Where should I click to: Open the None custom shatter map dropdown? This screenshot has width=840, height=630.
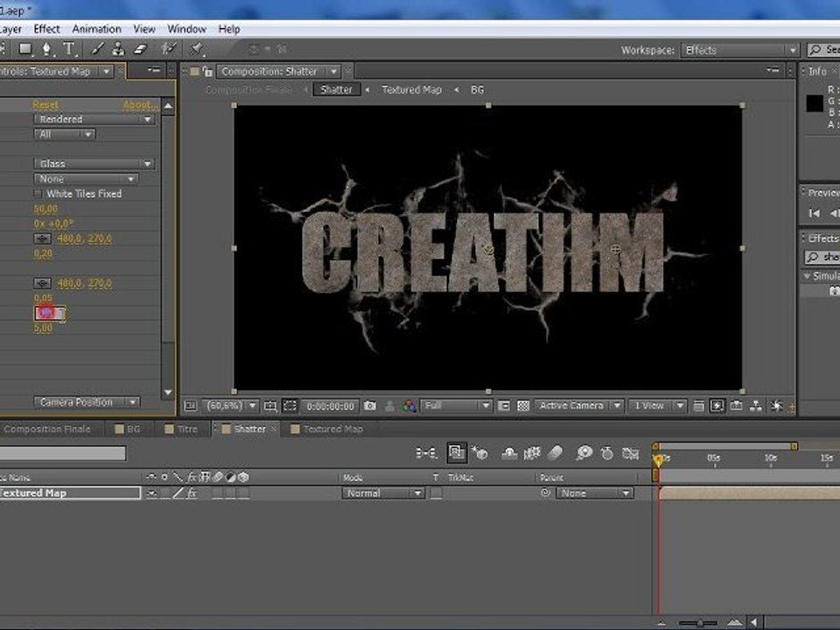(x=86, y=178)
